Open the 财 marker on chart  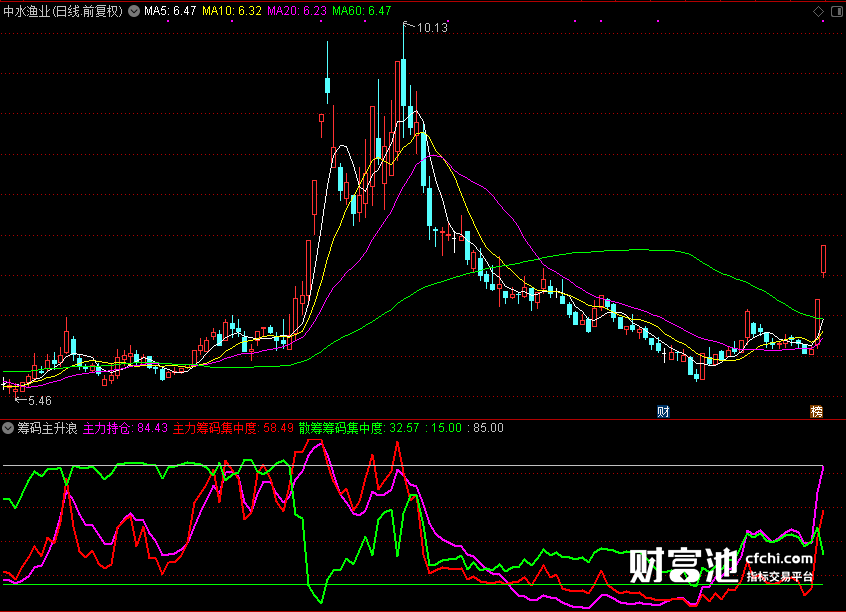[x=663, y=412]
